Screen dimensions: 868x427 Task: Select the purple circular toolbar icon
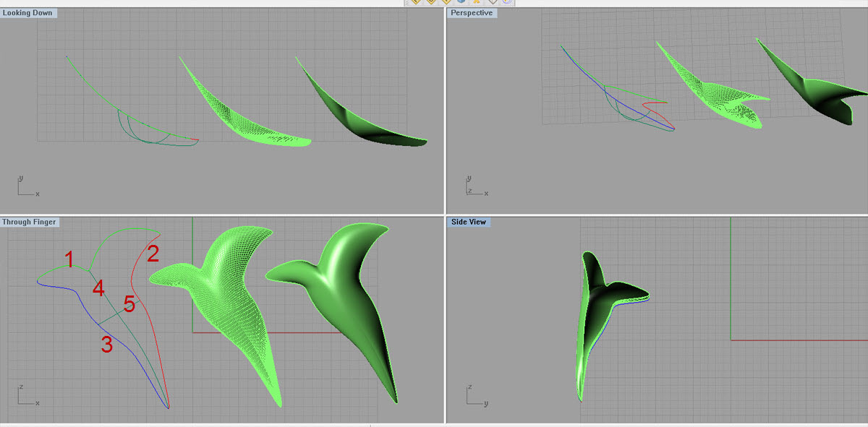point(508,2)
